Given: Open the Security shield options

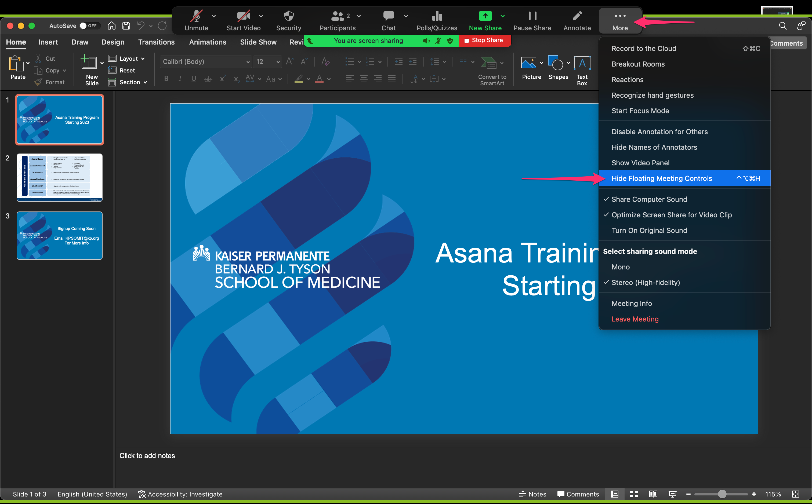Looking at the screenshot, I should tap(288, 21).
